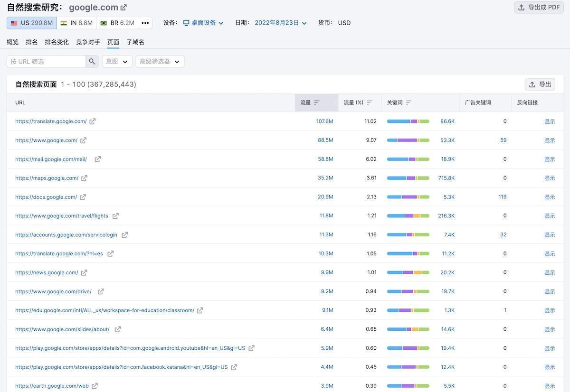Open external link icon for news.google.com/

[x=84, y=273]
